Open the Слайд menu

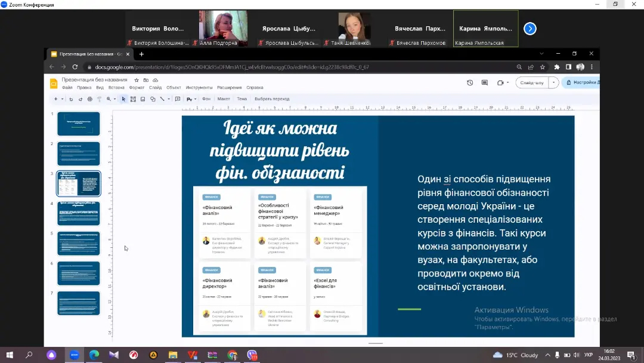155,88
